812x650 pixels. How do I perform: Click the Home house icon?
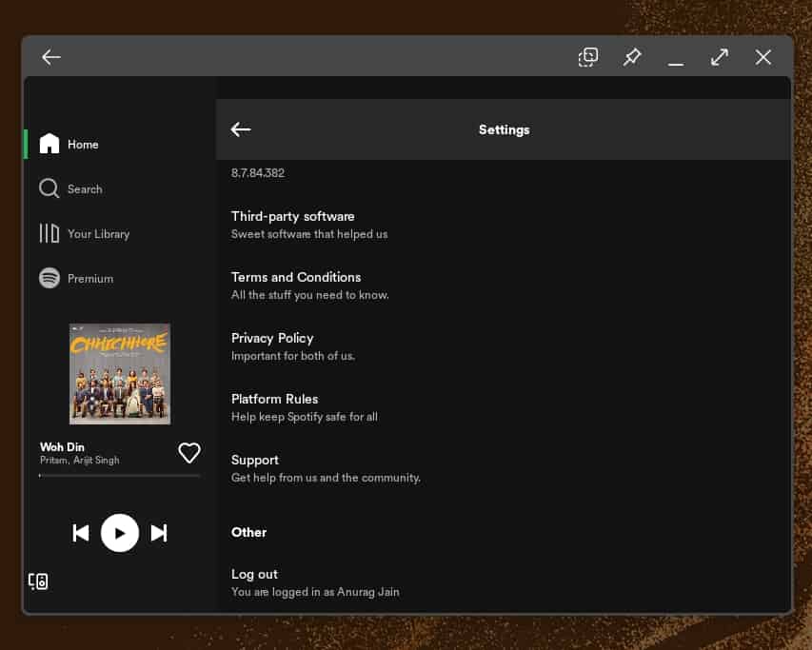[x=50, y=144]
